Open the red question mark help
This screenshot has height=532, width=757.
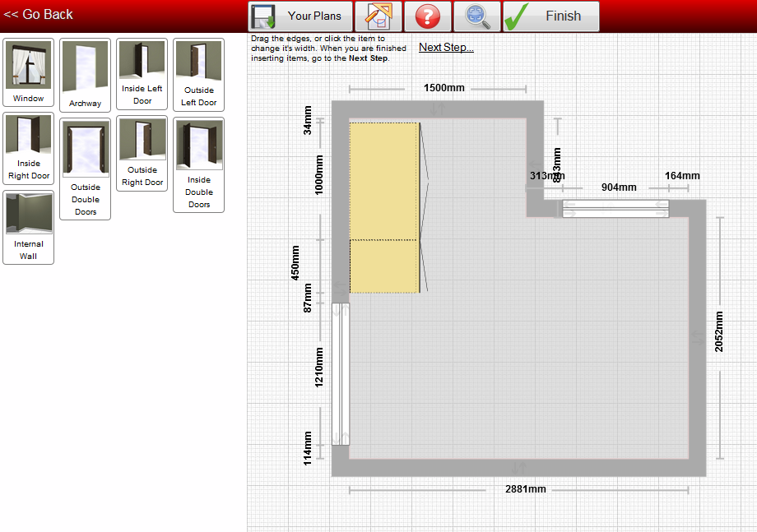[x=428, y=16]
